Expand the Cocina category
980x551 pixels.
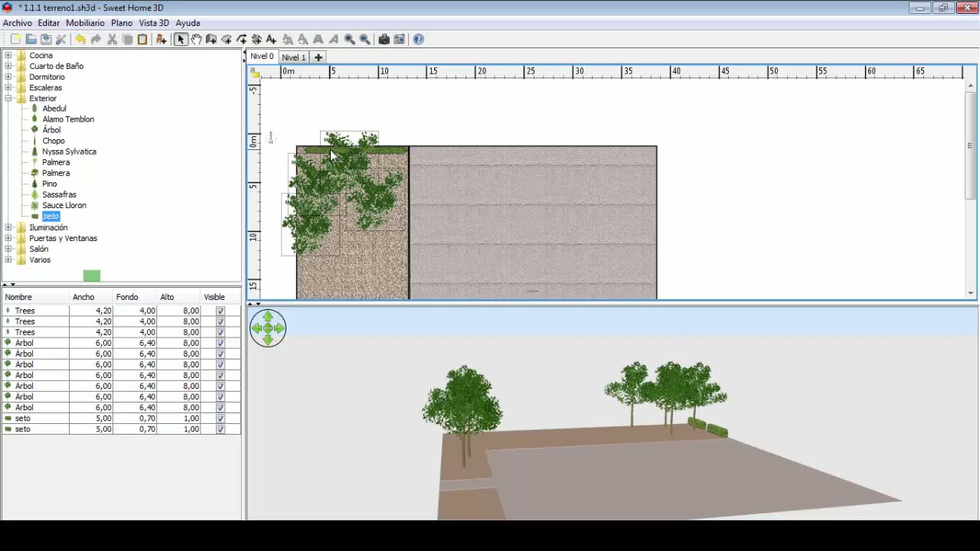(8, 55)
